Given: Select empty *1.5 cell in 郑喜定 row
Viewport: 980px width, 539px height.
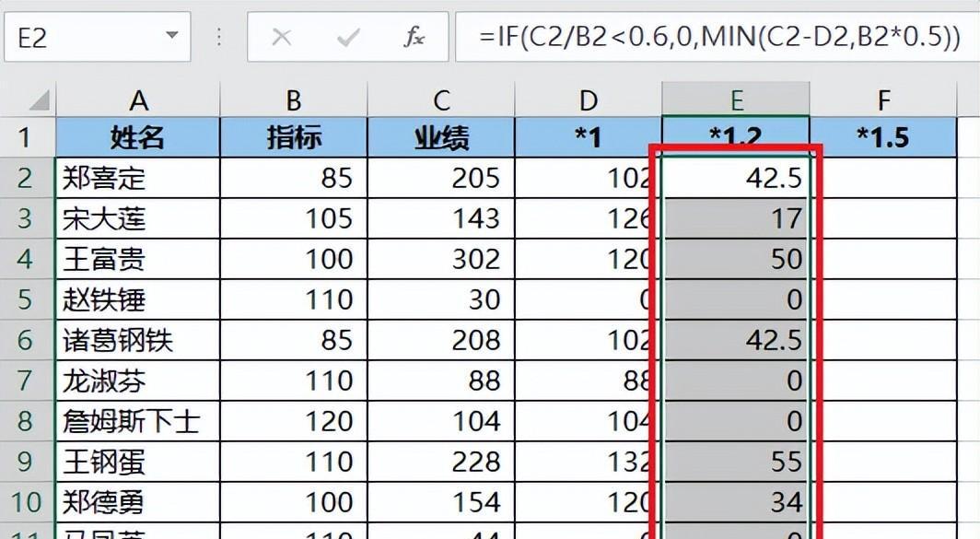Looking at the screenshot, I should click(x=883, y=178).
